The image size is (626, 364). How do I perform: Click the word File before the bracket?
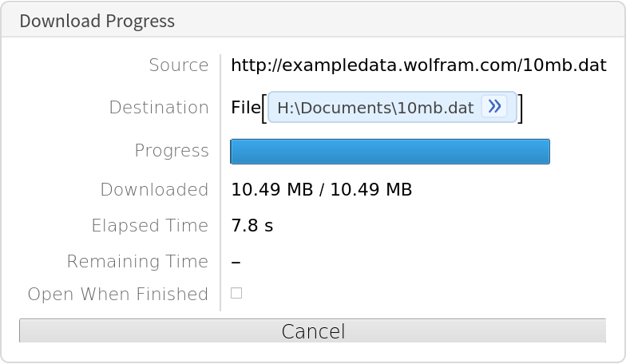(x=245, y=108)
